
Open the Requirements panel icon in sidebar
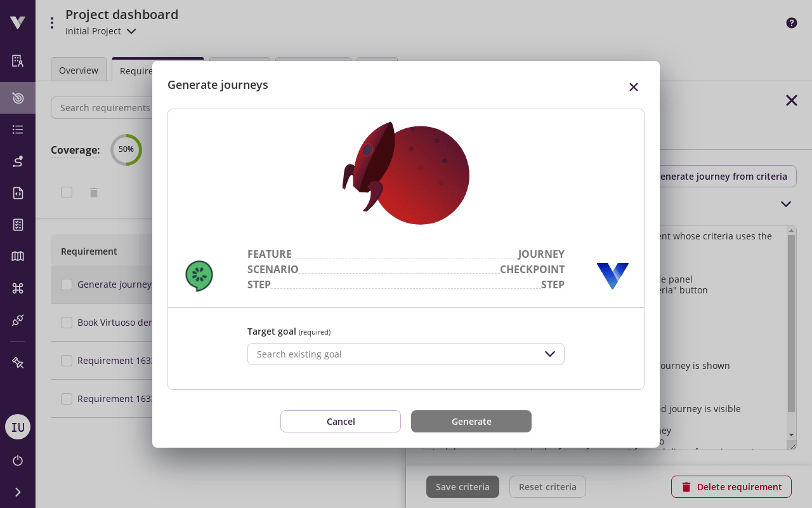coord(17,61)
